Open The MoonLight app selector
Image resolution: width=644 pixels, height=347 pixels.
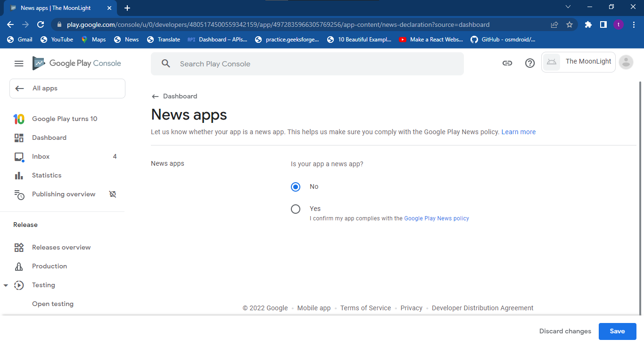coord(578,62)
